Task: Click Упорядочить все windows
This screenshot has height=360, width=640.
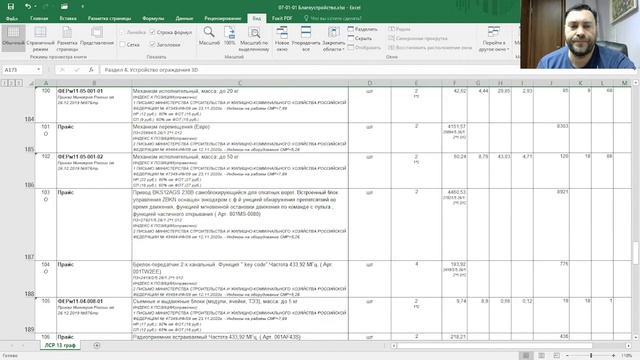Action: 306,39
